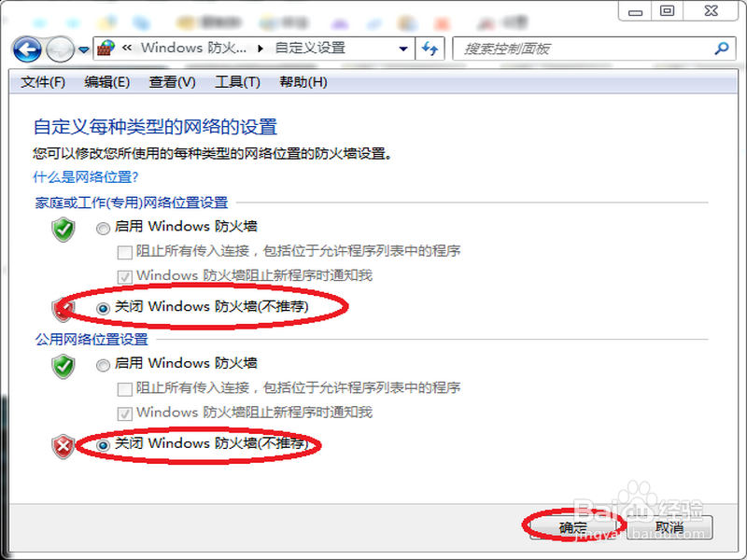Refresh the page with the refresh icon

430,49
